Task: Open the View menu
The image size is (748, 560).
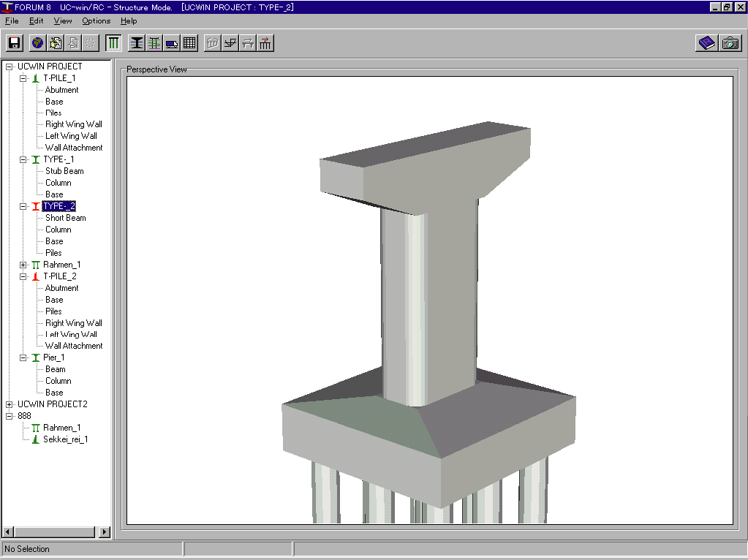Action: click(x=63, y=21)
